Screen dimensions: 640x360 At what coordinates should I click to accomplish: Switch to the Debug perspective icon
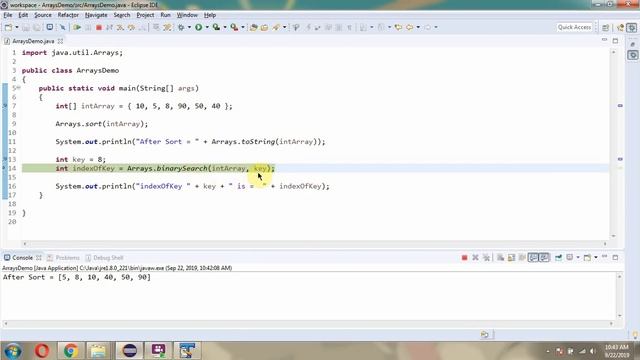[631, 27]
